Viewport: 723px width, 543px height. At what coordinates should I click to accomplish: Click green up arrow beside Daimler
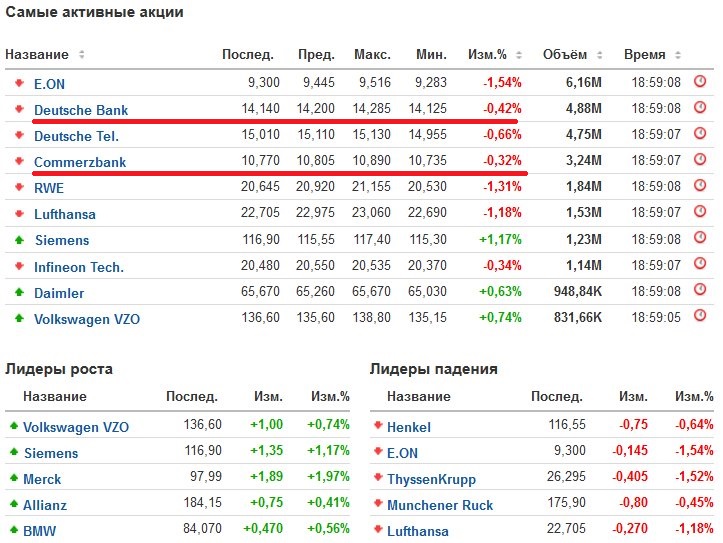tap(17, 293)
